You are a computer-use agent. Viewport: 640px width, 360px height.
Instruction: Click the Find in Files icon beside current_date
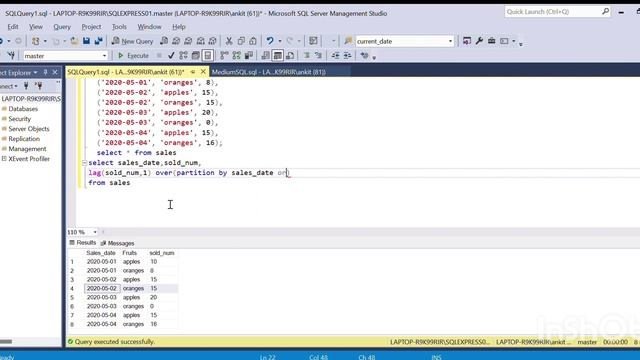[348, 41]
